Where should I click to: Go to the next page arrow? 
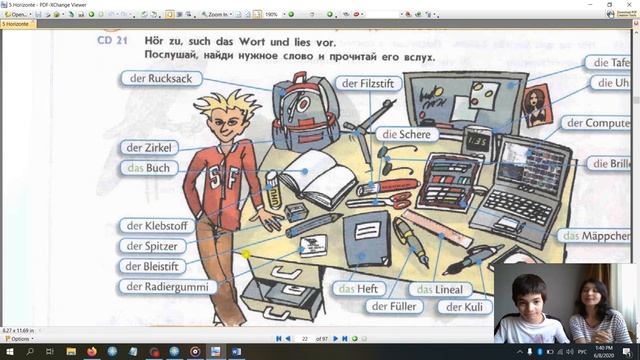tap(336, 338)
